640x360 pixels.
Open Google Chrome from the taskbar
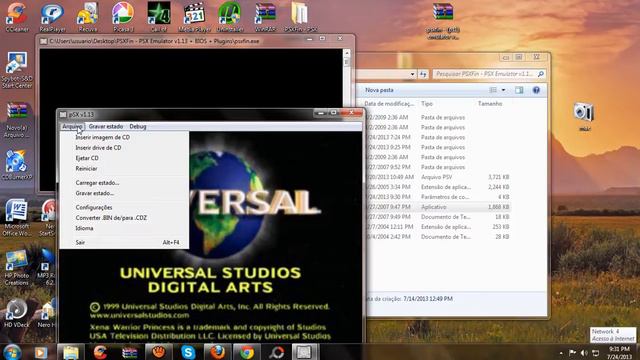(247, 352)
